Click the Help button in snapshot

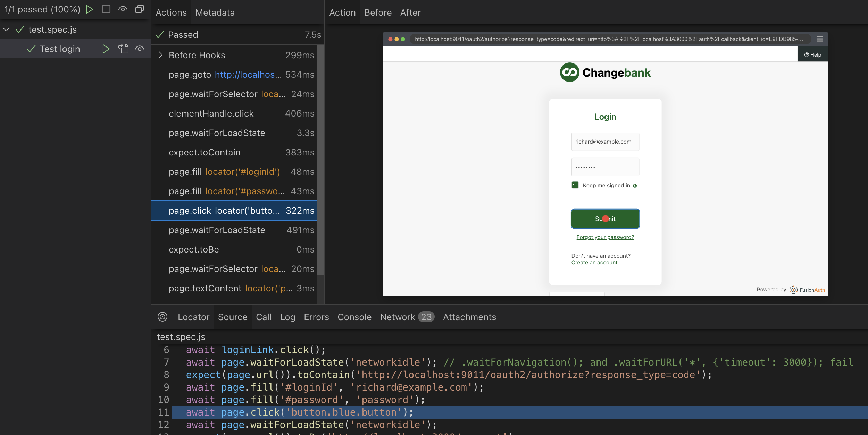812,55
